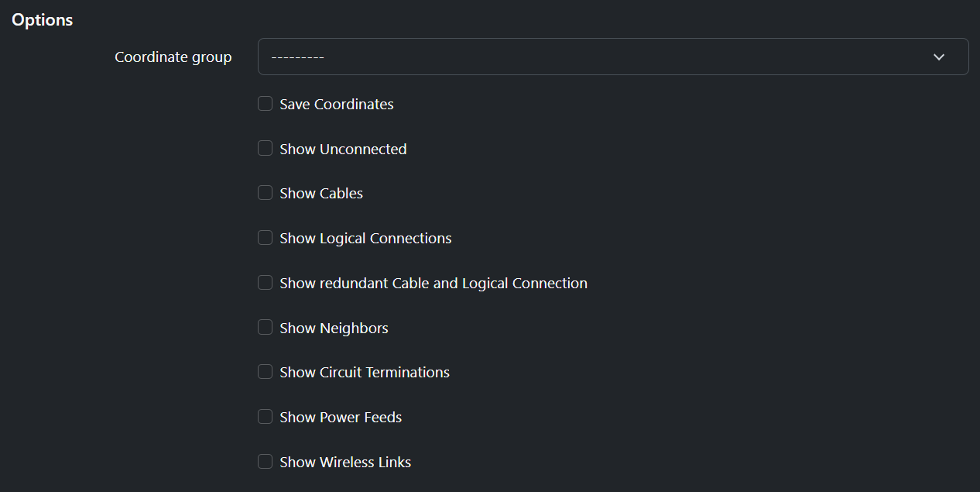
Task: Click inside the Coordinate group select box
Action: tap(542, 57)
